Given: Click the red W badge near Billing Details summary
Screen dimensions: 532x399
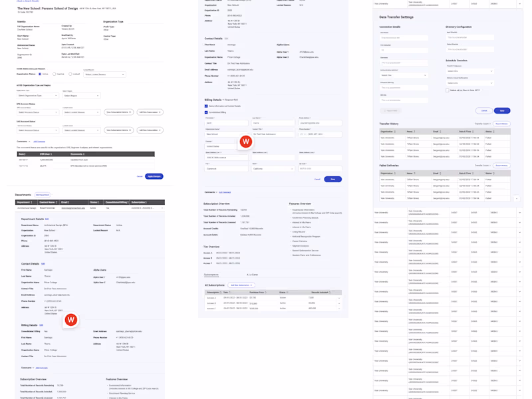Looking at the screenshot, I should (71, 320).
